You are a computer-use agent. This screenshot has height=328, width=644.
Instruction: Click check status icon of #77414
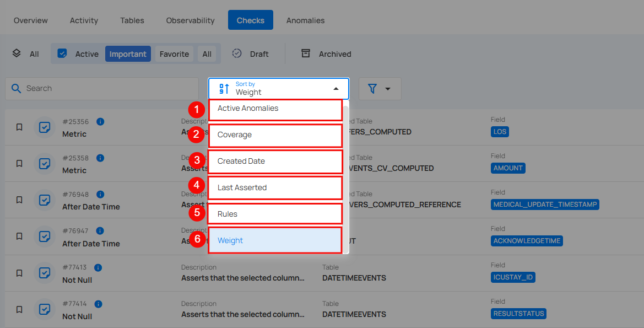click(x=45, y=309)
